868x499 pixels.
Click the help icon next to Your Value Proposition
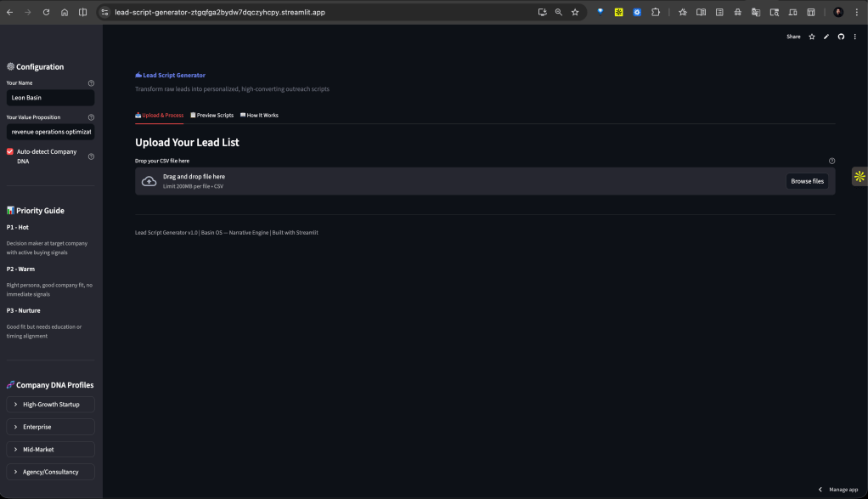[x=91, y=117]
